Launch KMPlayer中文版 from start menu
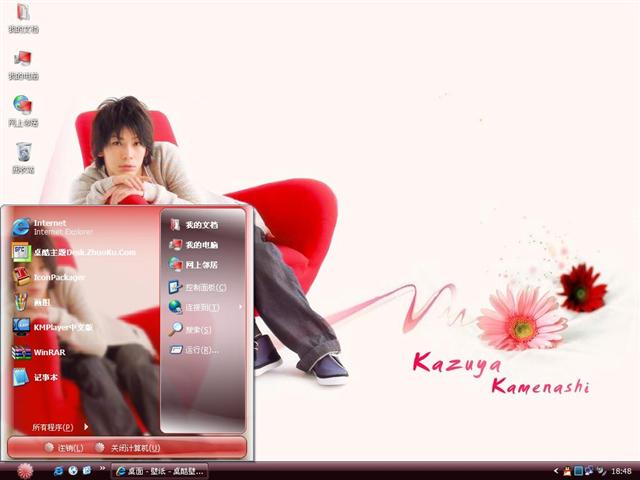640x480 pixels. 52,327
